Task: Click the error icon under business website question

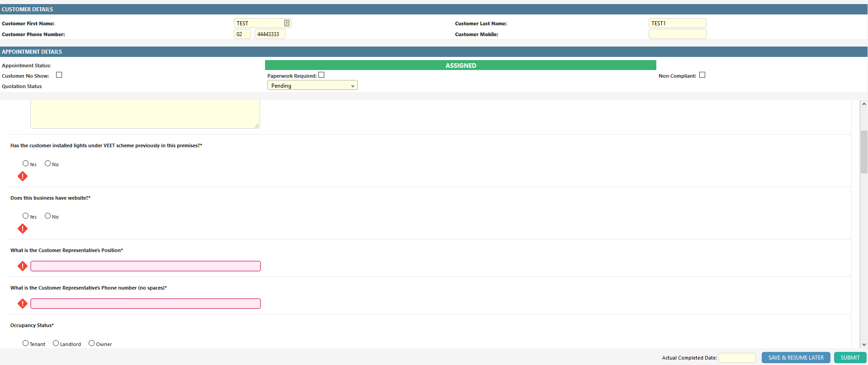Action: tap(23, 229)
